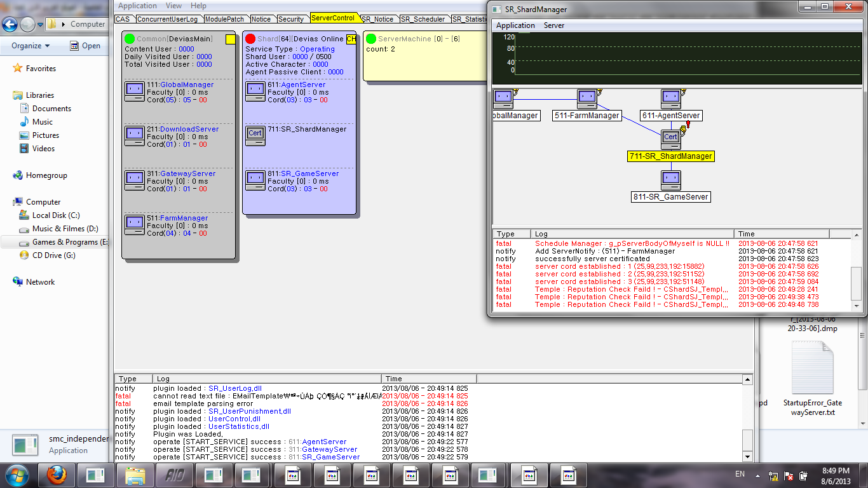
Task: Click the 311:GatewayServer server icon
Action: pyautogui.click(x=134, y=180)
